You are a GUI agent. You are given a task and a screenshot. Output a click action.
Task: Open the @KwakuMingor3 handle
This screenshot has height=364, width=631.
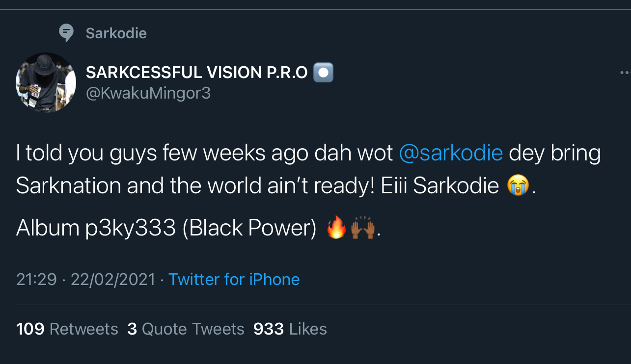pos(148,93)
